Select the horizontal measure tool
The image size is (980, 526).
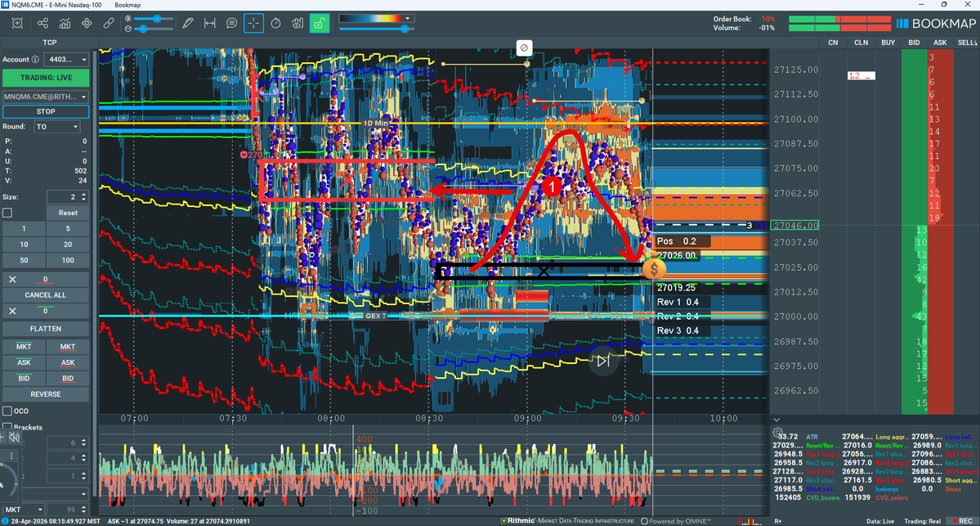pyautogui.click(x=210, y=24)
